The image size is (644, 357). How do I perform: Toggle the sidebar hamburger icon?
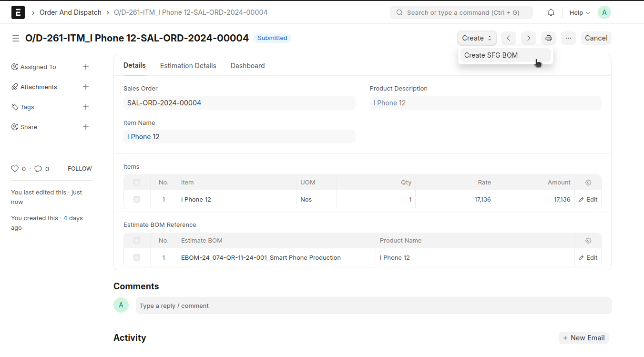[16, 38]
